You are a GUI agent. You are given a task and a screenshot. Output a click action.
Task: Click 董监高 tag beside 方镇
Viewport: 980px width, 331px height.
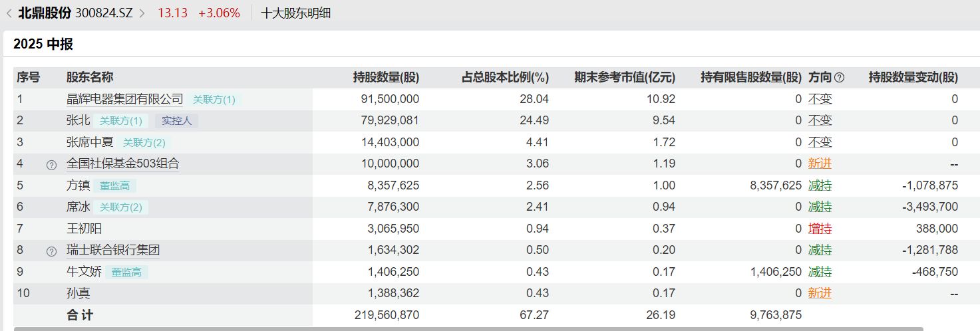(x=114, y=186)
